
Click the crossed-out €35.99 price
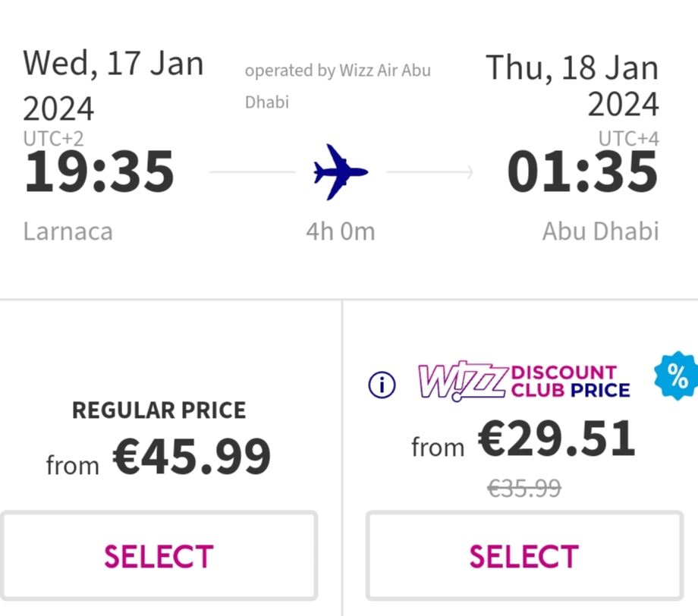(524, 489)
